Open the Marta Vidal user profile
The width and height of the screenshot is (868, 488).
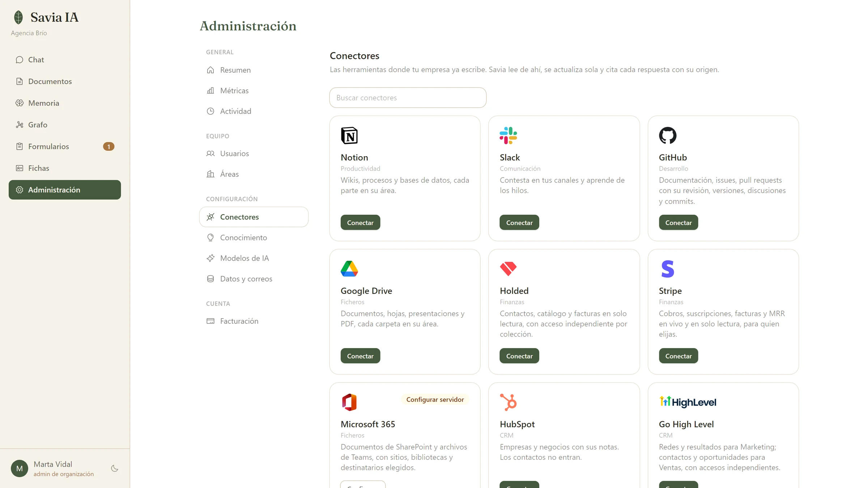(52, 468)
